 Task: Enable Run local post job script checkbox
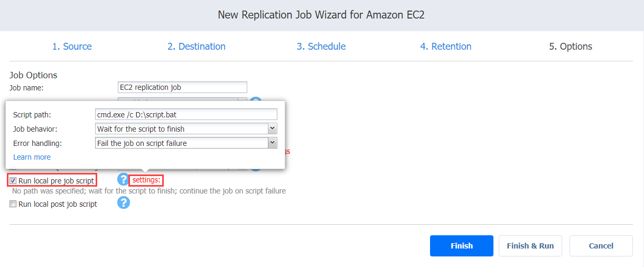pyautogui.click(x=13, y=204)
